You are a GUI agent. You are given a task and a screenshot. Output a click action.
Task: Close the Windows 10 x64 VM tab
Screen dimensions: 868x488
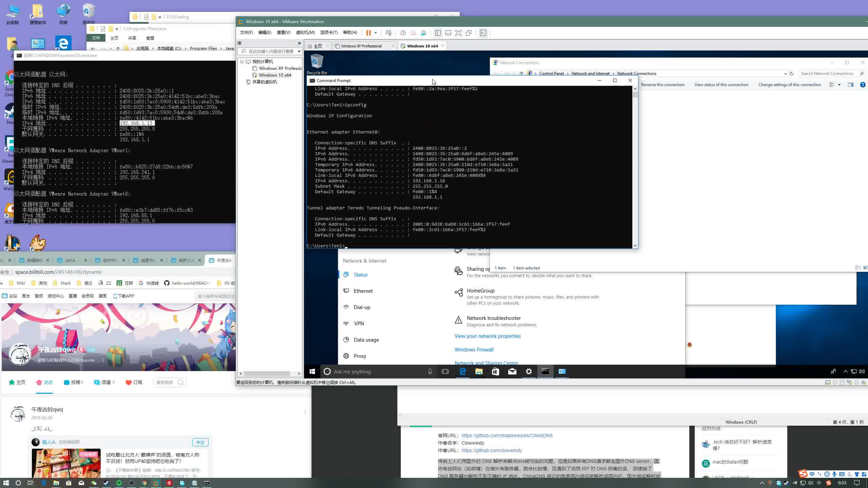(442, 46)
